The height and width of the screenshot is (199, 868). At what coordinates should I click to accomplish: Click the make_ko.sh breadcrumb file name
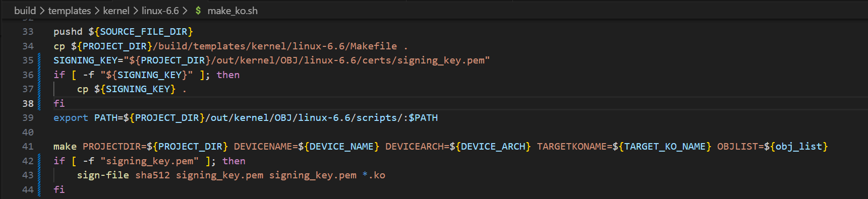(x=232, y=11)
